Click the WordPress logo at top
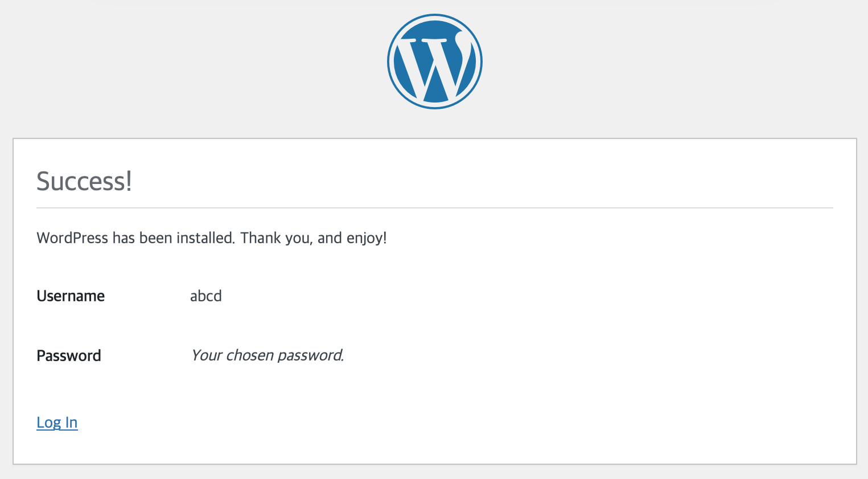Viewport: 868px width, 479px height. pos(434,62)
